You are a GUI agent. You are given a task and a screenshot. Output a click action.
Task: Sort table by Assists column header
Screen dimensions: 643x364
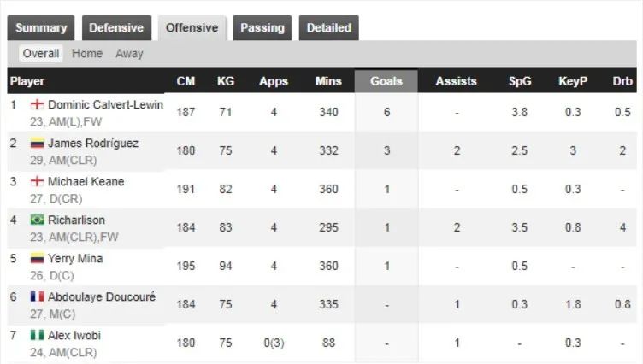click(x=456, y=81)
